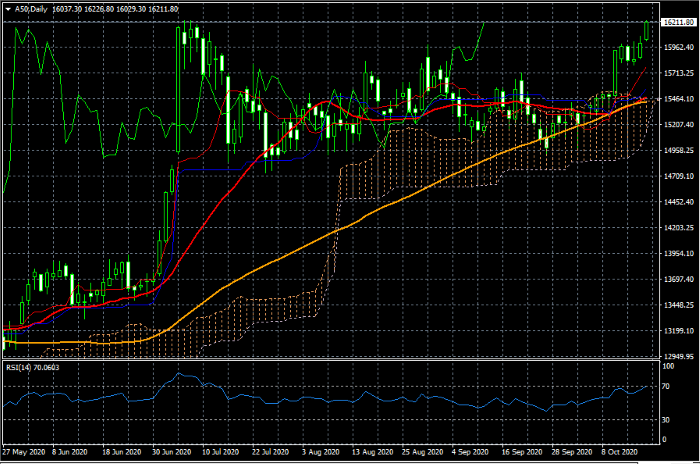Click the 13954.10 price axis label
The image size is (700, 464).
click(679, 254)
